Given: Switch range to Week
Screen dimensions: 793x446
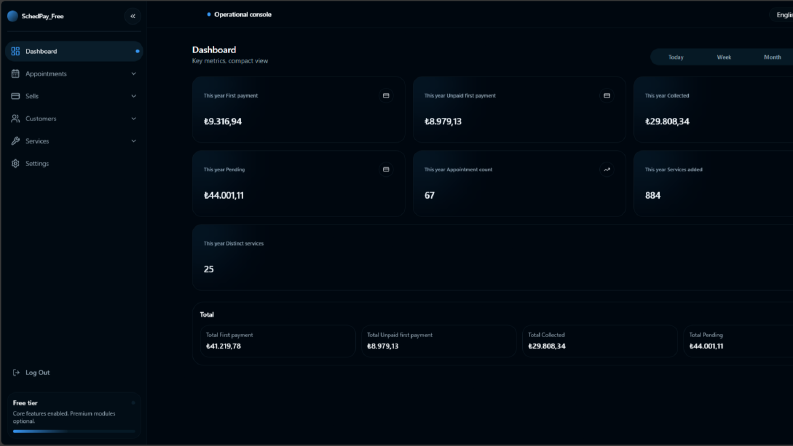Looking at the screenshot, I should click(724, 57).
